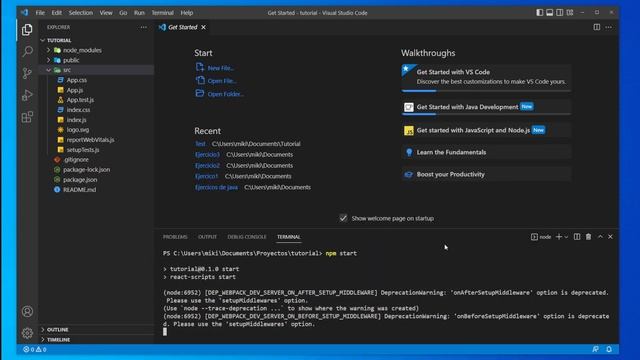The width and height of the screenshot is (640, 360).
Task: Open Learn the Fundamentals walkthrough
Action: pos(486,152)
